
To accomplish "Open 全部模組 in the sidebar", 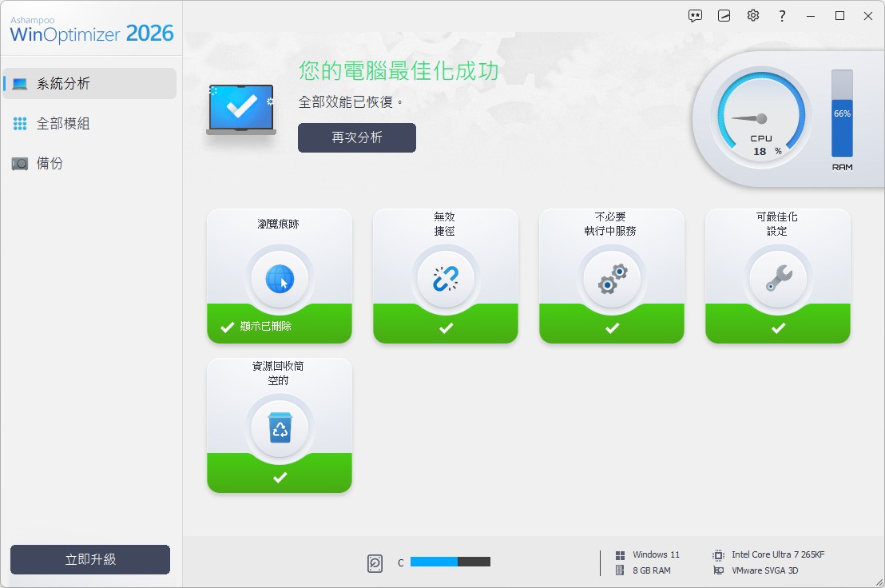I will (x=89, y=124).
